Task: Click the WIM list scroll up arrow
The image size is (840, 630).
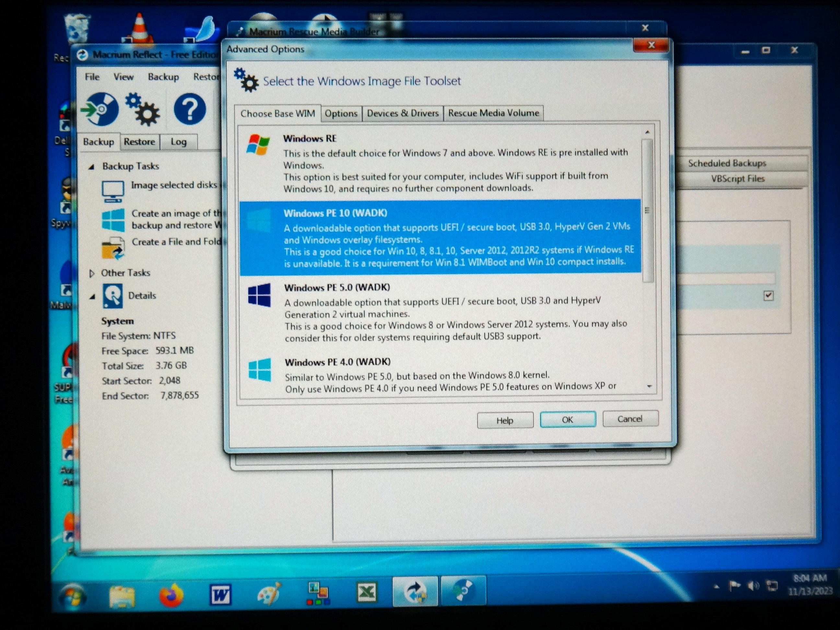Action: (x=647, y=132)
